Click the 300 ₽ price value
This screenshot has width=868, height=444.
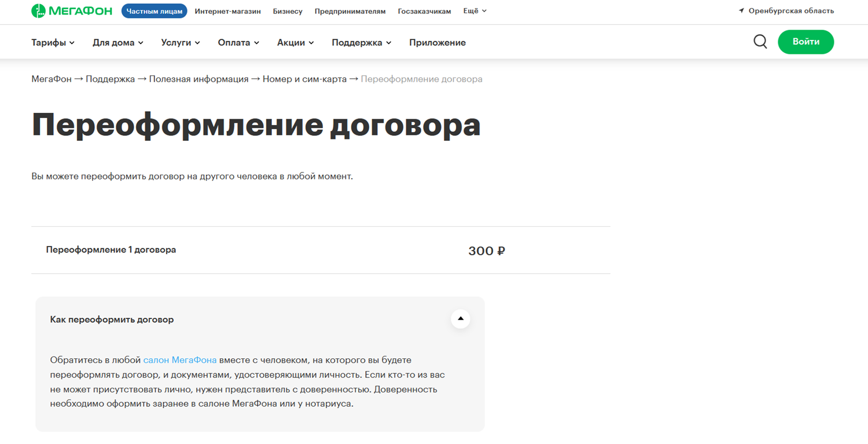(487, 251)
